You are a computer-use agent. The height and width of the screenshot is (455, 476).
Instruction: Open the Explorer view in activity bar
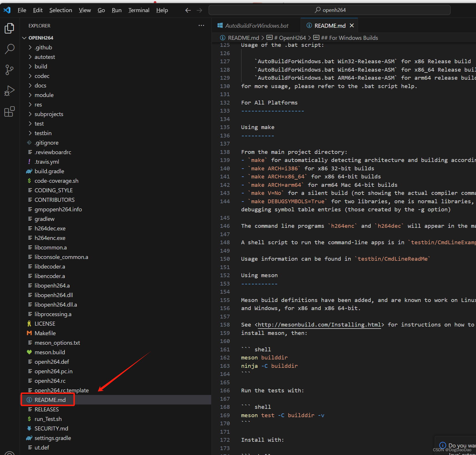pyautogui.click(x=10, y=28)
